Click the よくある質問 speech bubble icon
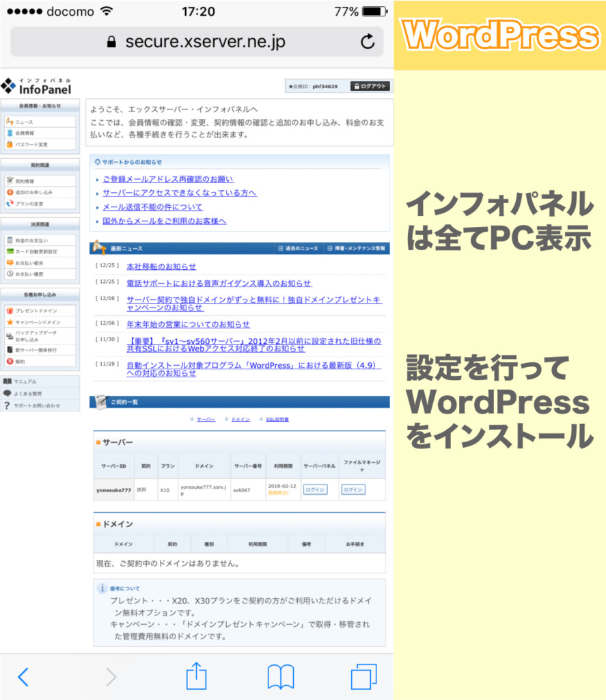This screenshot has height=700, width=606. pyautogui.click(x=7, y=393)
